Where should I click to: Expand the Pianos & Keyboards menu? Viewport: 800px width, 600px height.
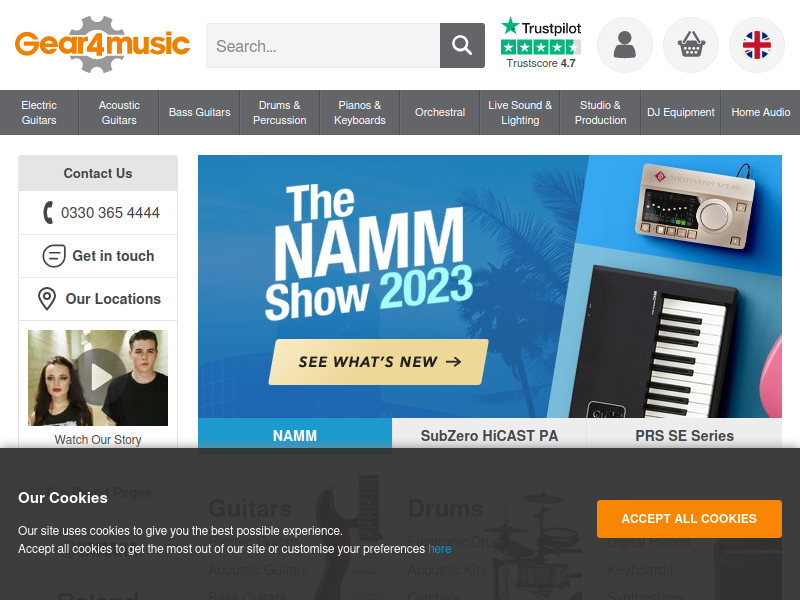coord(360,112)
